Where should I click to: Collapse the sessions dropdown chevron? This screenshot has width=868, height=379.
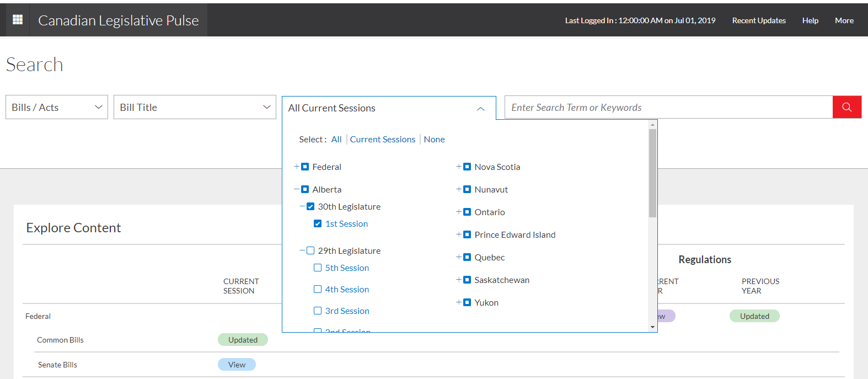tap(480, 109)
